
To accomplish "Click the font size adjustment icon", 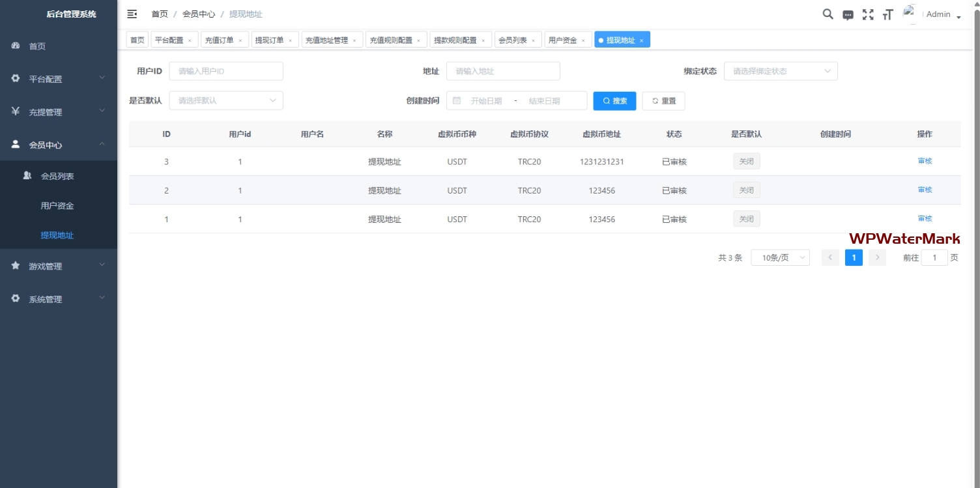I will pos(887,15).
